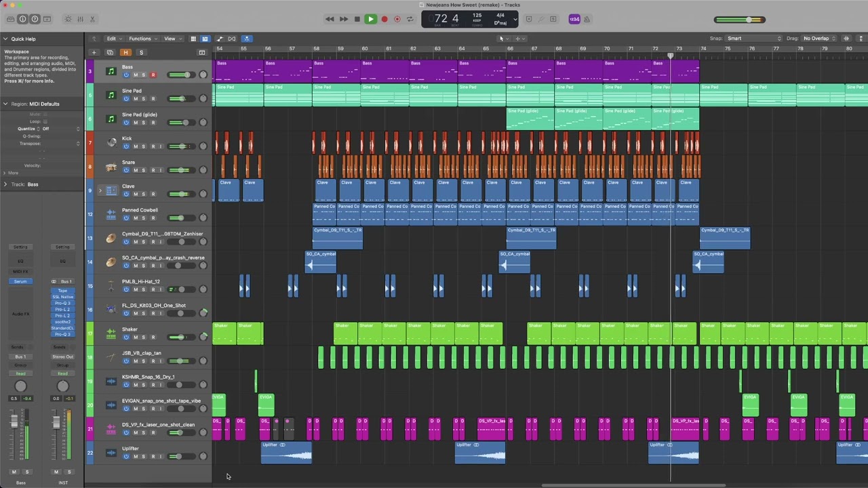Click the red Record button
The image size is (868, 488).
click(384, 19)
